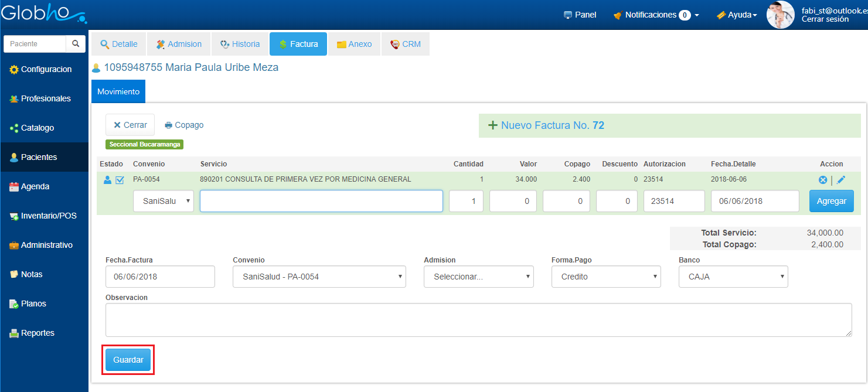Image resolution: width=868 pixels, height=392 pixels.
Task: Open the Forma.Pago Credito dropdown
Action: (606, 277)
